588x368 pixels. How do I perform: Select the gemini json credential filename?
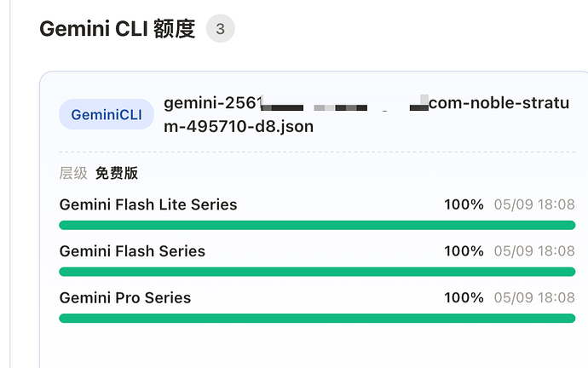(366, 115)
